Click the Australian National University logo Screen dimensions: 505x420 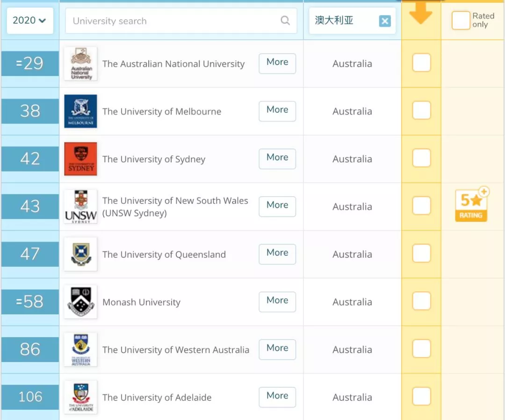(80, 64)
